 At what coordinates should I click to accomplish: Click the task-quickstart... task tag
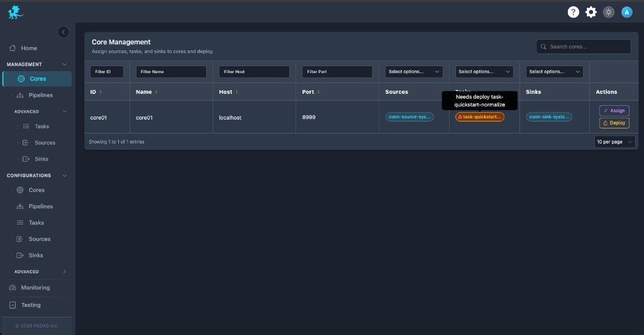coord(479,116)
